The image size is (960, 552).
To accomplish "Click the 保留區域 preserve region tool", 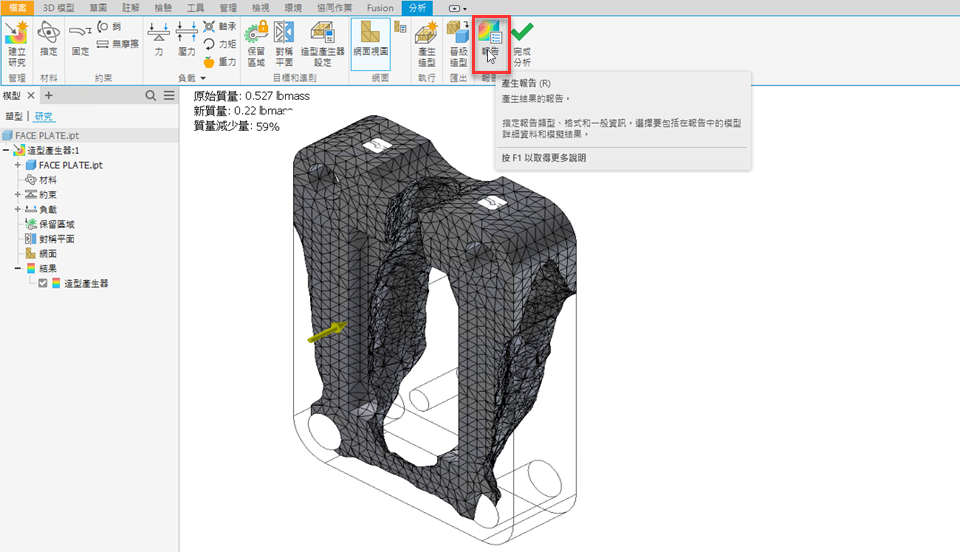I will click(x=256, y=43).
